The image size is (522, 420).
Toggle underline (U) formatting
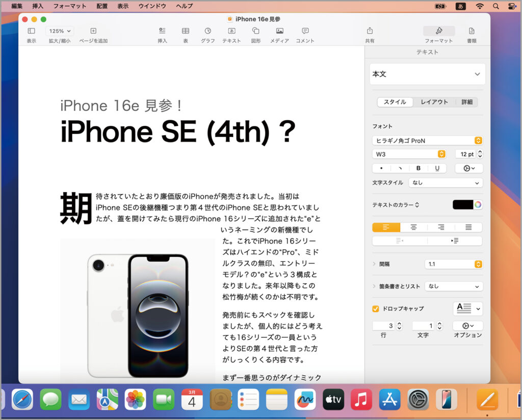(x=437, y=168)
